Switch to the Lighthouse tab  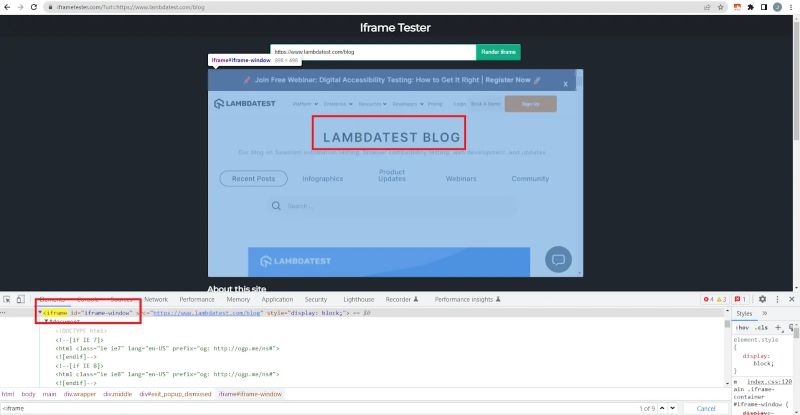[359, 300]
